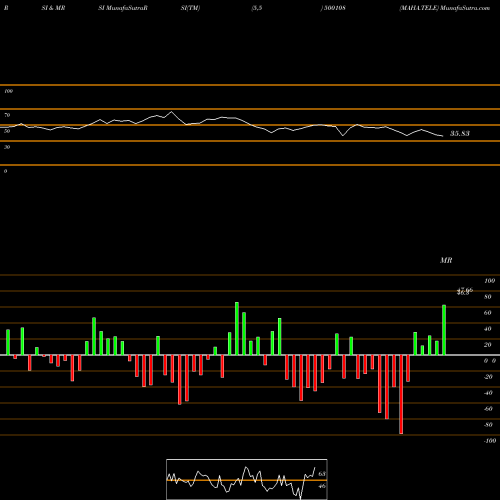Click the last green MR bar at far right
The image size is (500, 500).
click(444, 330)
